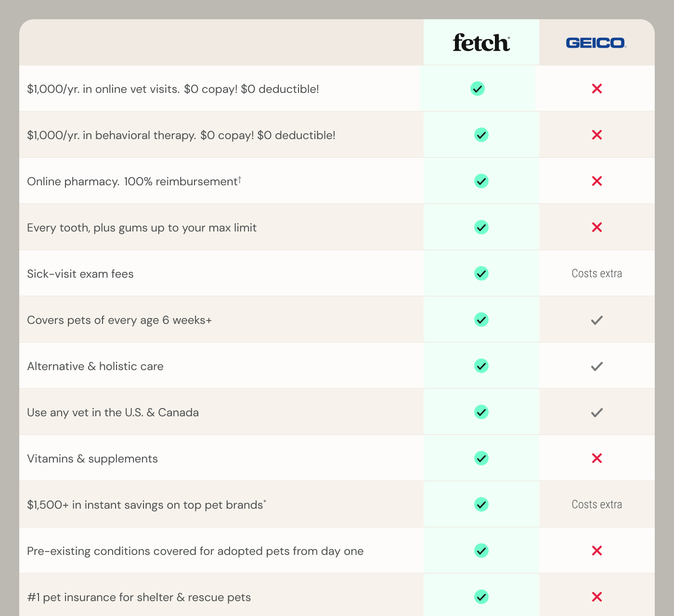Click Fetch checkmark for instant savings row
Viewport: 674px width, 616px height.
point(481,504)
